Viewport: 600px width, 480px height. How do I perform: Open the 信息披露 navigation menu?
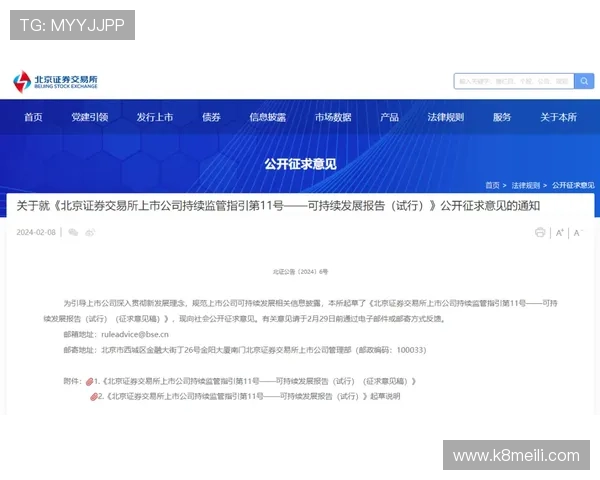(x=268, y=117)
